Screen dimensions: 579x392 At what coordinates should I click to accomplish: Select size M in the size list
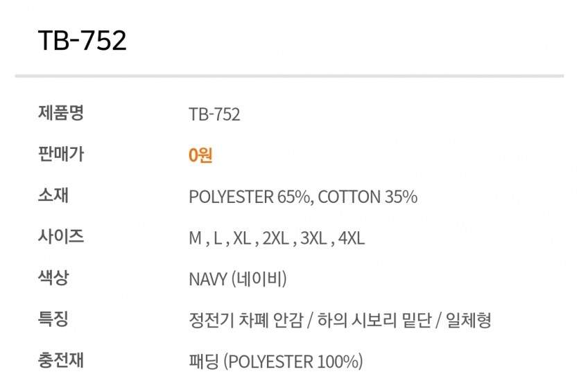195,239
